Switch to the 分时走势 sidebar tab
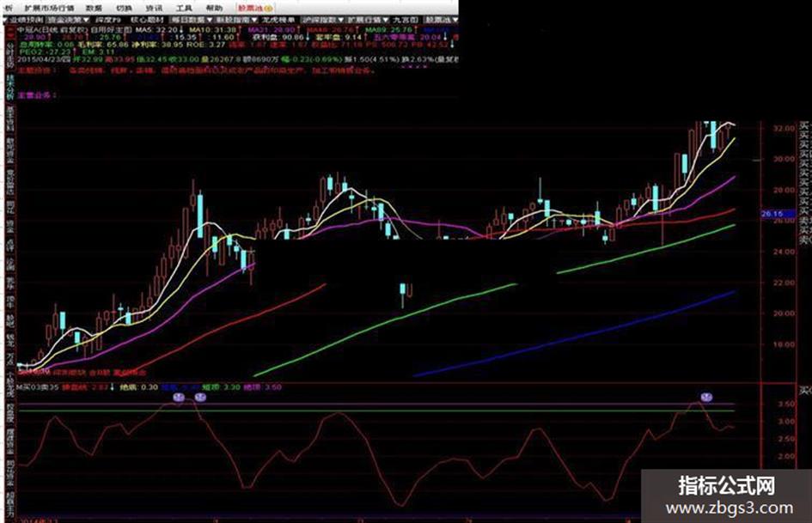The height and width of the screenshot is (523, 812). [10, 56]
